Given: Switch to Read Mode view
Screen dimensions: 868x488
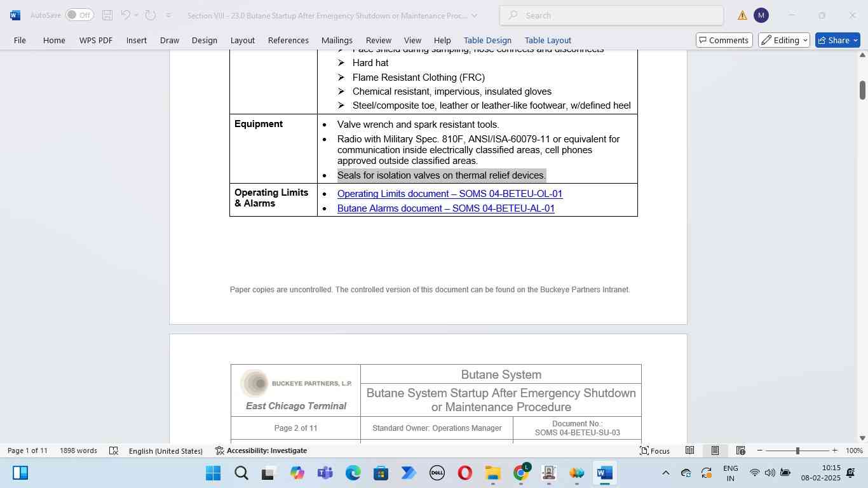Looking at the screenshot, I should [x=689, y=451].
